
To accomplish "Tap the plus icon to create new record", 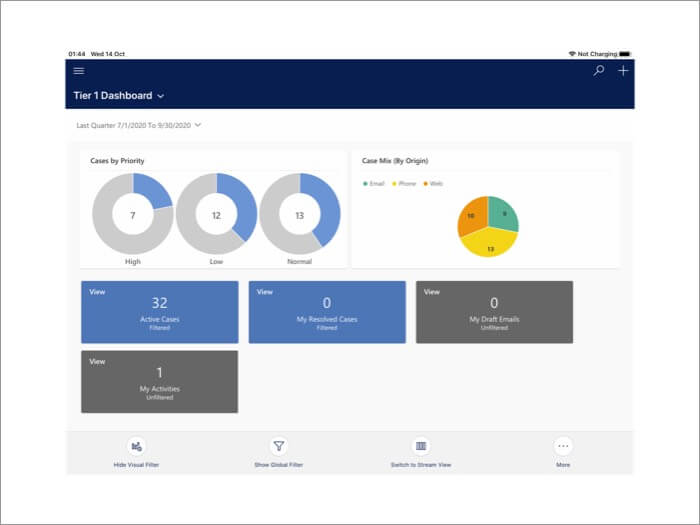I will (623, 71).
